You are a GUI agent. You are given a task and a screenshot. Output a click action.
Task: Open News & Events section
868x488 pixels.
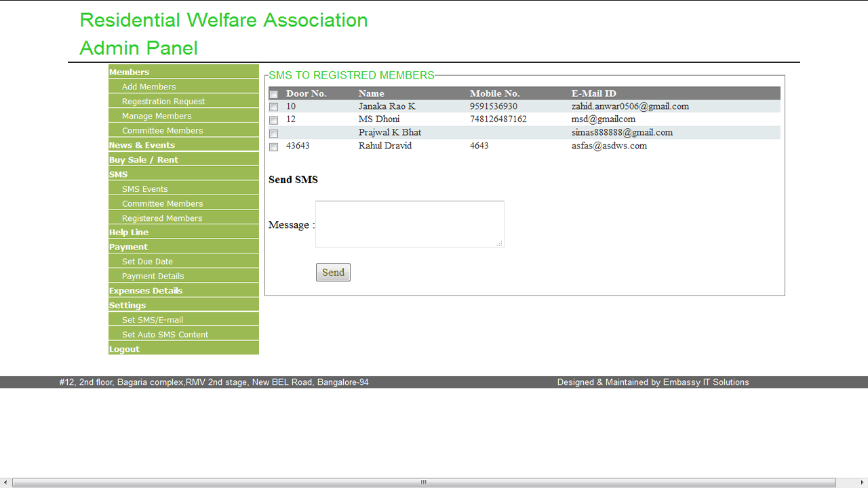pos(184,145)
